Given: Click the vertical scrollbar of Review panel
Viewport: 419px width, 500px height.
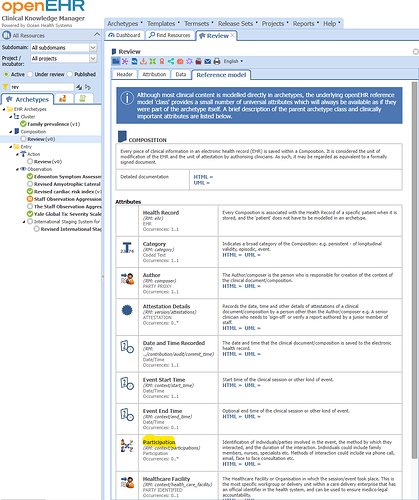Looking at the screenshot, I should [x=414, y=270].
